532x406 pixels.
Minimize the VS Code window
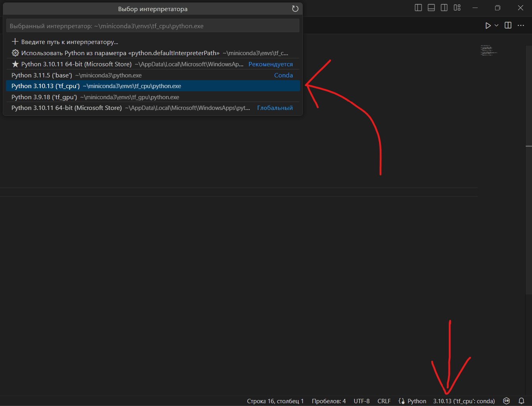point(475,8)
